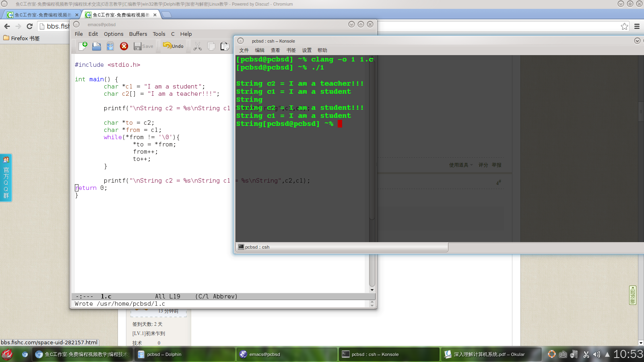The image size is (644, 362).
Task: Click 评分 link on forum page
Action: [483, 165]
